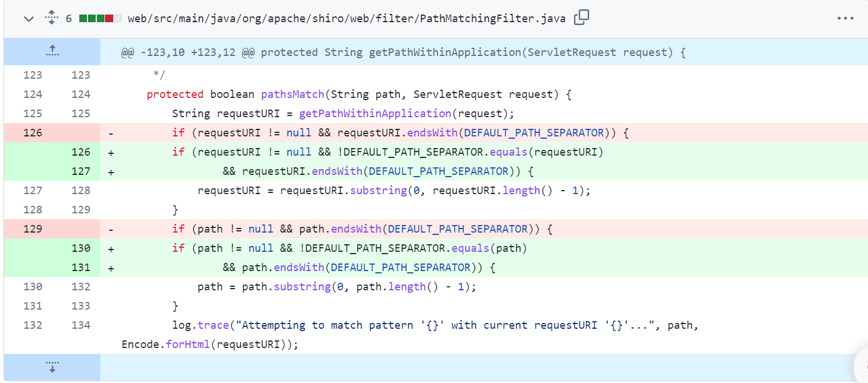Select added line number 131
This screenshot has width=868, height=383.
(80, 268)
